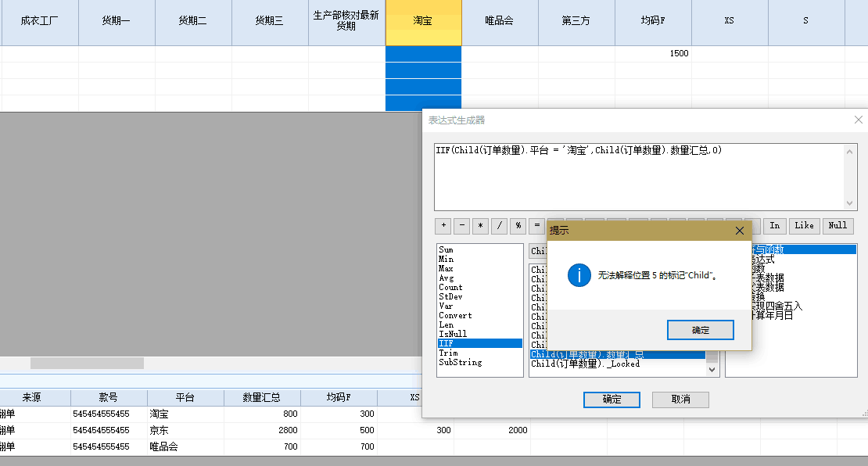
Task: Click the percent modulo operator button
Action: 518,226
